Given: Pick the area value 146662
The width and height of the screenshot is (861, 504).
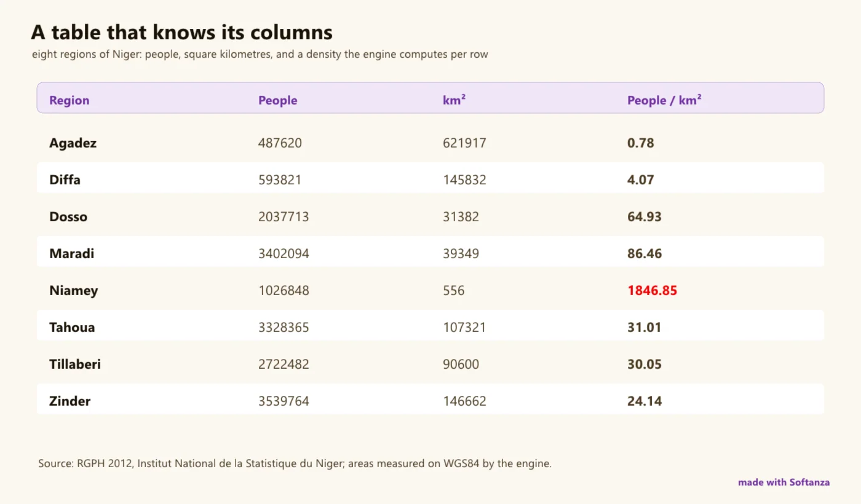Looking at the screenshot, I should coord(465,401).
